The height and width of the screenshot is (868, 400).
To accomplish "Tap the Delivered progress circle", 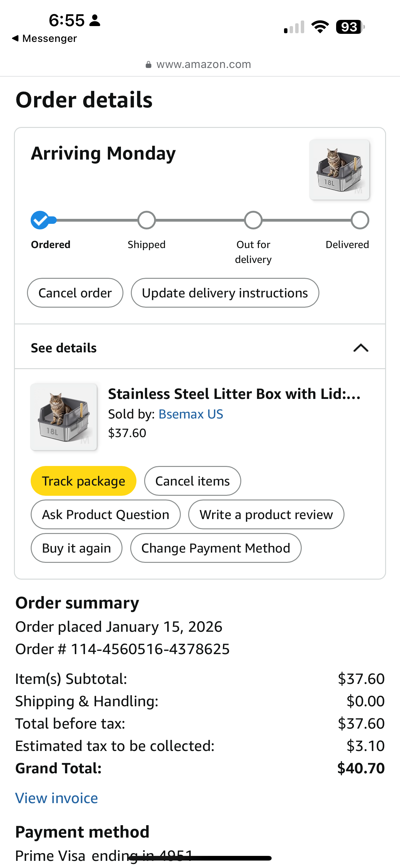I will [x=360, y=220].
